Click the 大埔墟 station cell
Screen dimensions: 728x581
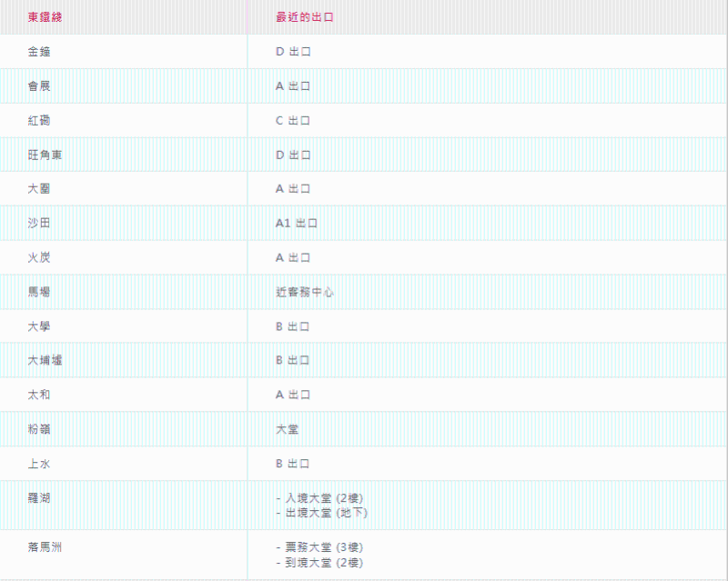(45, 361)
